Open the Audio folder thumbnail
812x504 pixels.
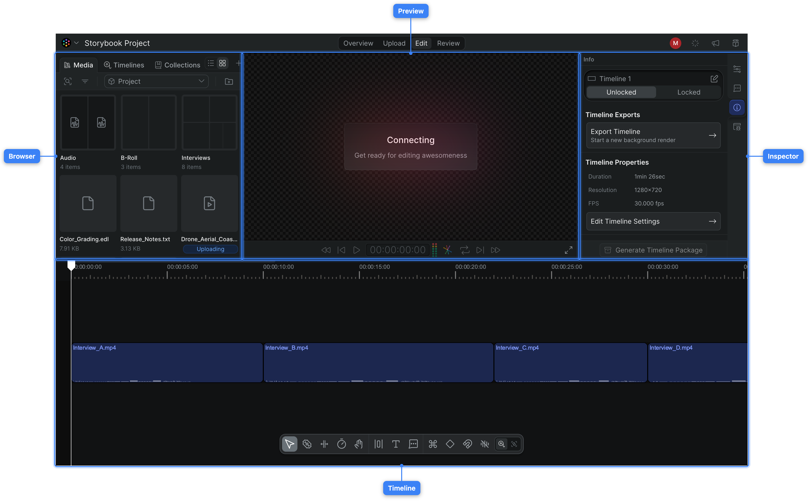88,123
